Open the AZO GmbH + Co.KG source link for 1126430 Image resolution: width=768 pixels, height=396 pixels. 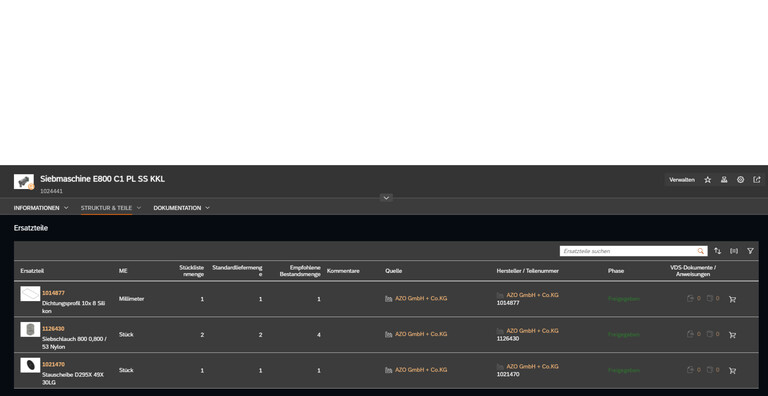click(421, 334)
